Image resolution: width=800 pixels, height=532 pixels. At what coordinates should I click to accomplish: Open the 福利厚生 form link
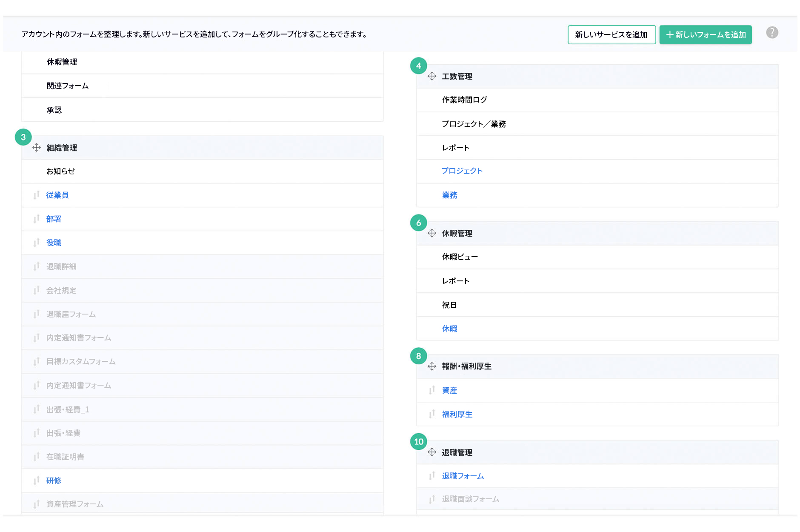[457, 414]
